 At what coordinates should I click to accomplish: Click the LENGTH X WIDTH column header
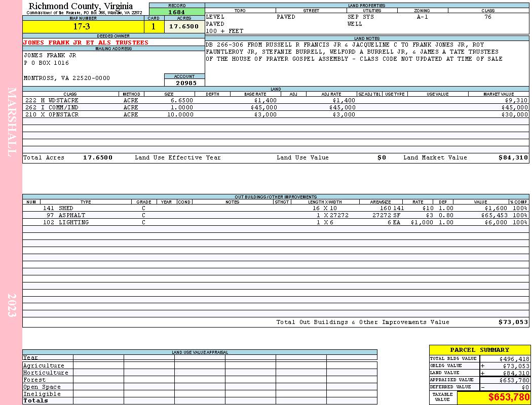325,202
